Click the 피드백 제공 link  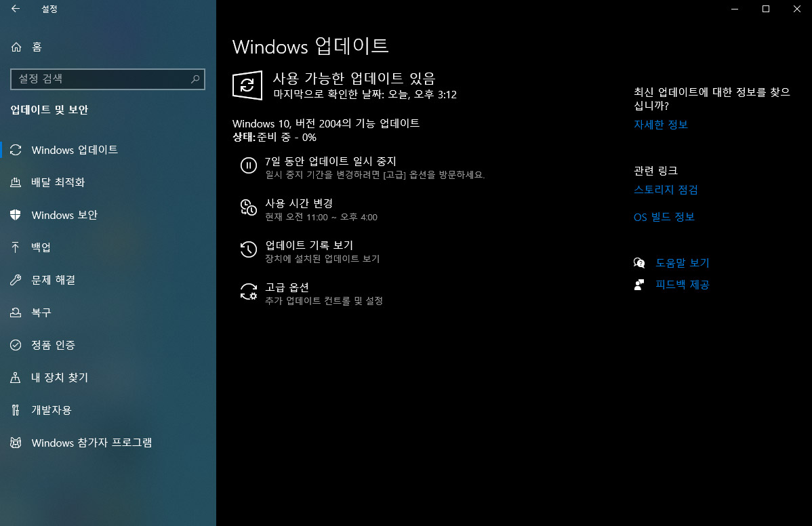tap(682, 285)
